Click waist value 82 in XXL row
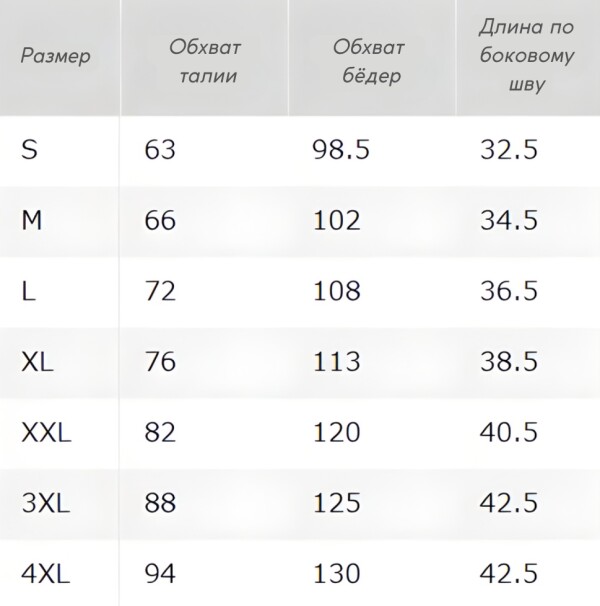The height and width of the screenshot is (606, 600). [160, 433]
